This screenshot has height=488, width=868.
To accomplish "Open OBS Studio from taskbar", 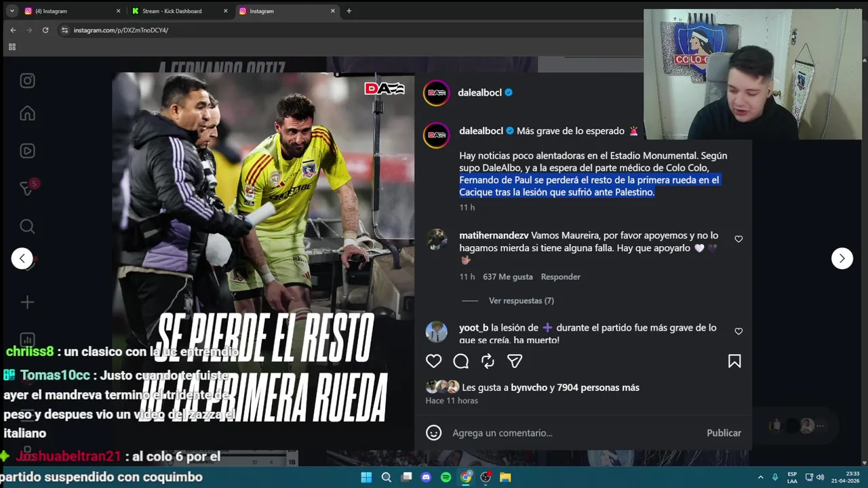I will tap(486, 477).
